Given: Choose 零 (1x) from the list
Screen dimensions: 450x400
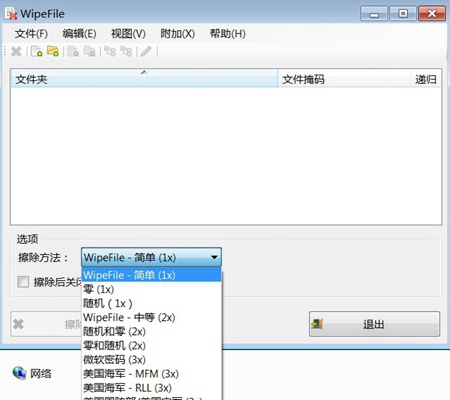Looking at the screenshot, I should click(x=151, y=289).
